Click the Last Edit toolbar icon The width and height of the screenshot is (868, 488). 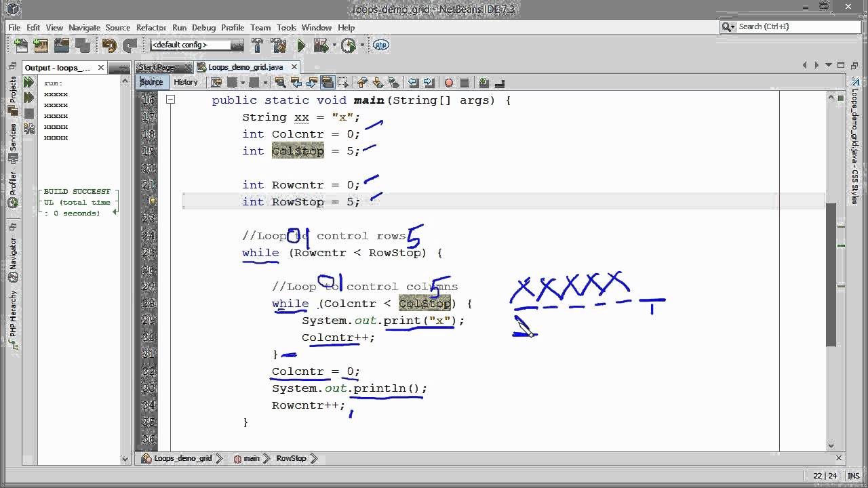(216, 83)
